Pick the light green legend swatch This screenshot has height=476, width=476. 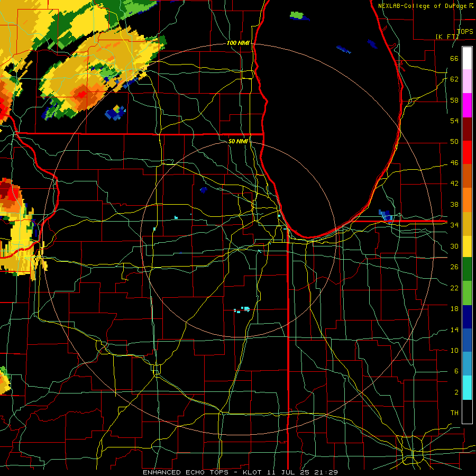467,293
